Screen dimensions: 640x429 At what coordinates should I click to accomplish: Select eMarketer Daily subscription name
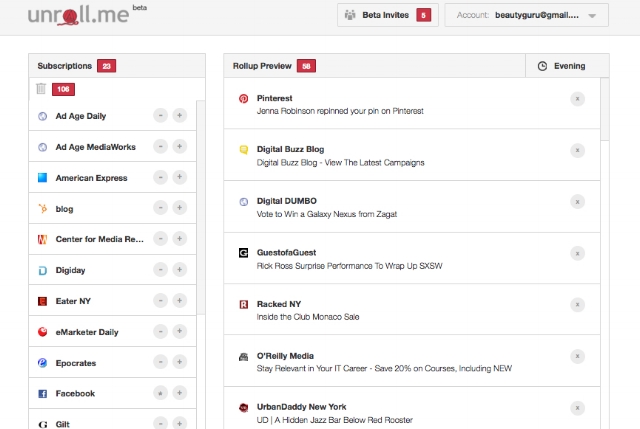[x=87, y=332]
